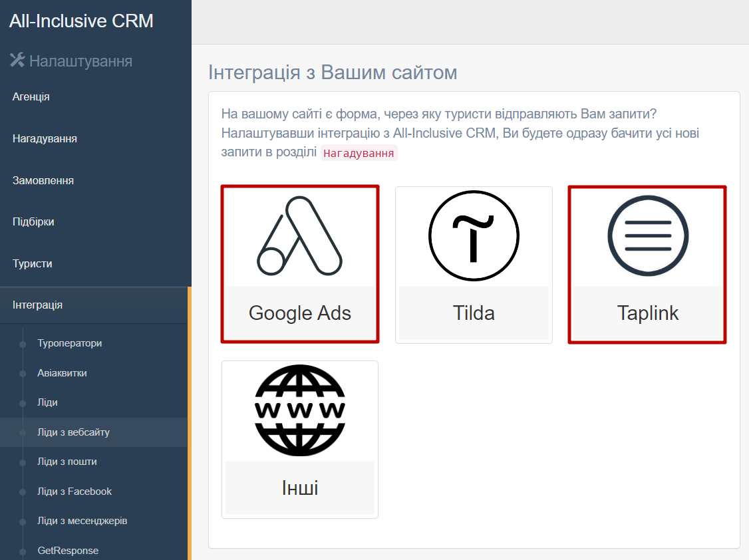This screenshot has width=749, height=560.
Task: Open the Інші integration label
Action: 300,488
